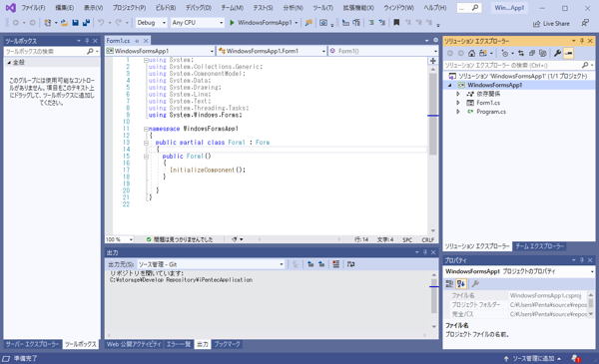Open the デバッグ(D) menu
The image size is (599, 364).
[x=199, y=8]
